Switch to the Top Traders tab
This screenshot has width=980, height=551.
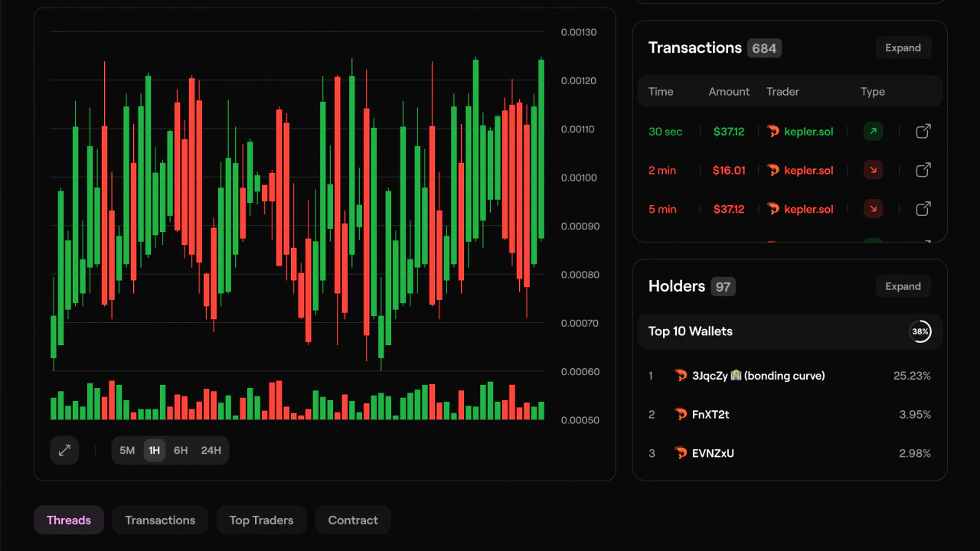(261, 520)
